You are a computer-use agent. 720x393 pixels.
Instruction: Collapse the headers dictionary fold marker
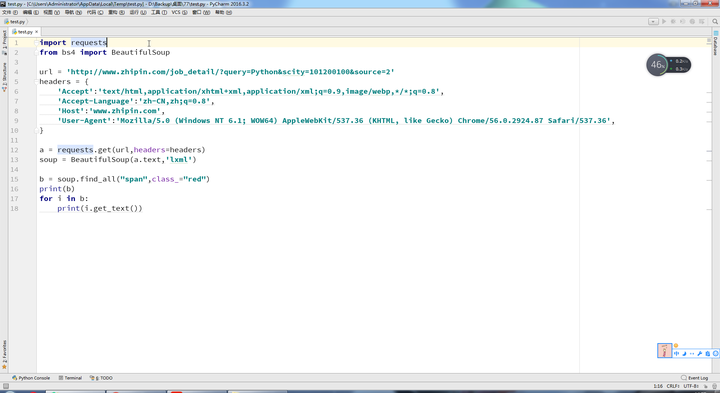pos(36,82)
